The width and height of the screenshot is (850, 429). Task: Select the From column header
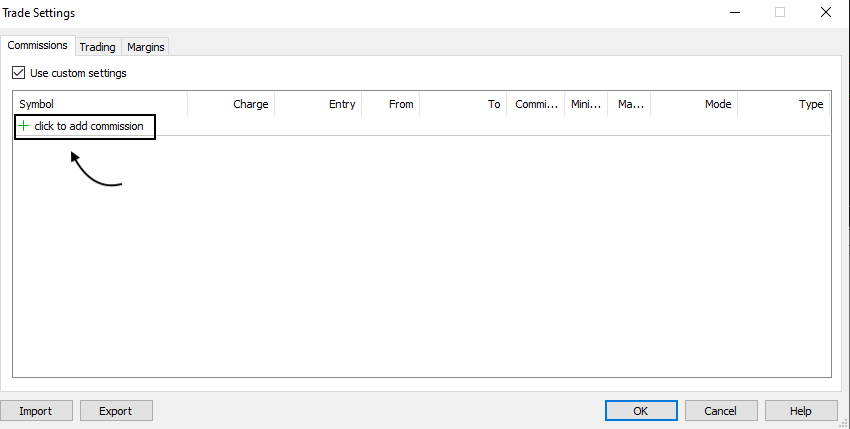click(x=391, y=104)
